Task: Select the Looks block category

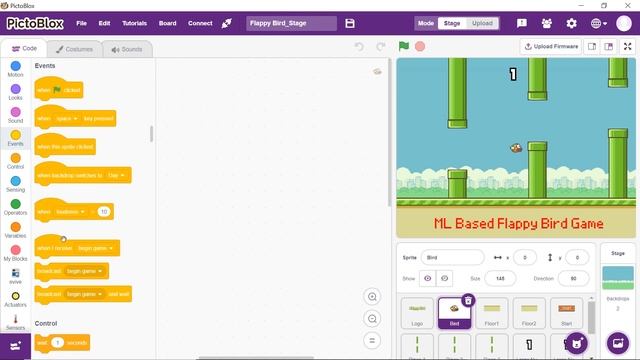Action: pos(16,92)
